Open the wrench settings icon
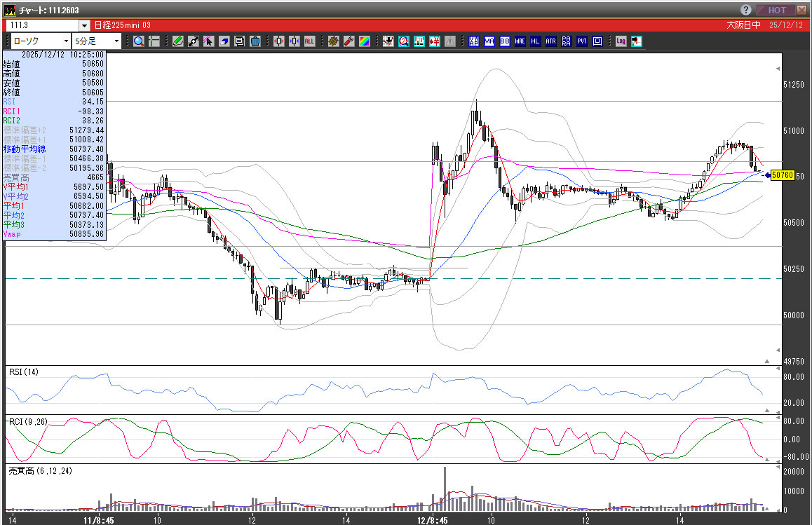 click(349, 41)
